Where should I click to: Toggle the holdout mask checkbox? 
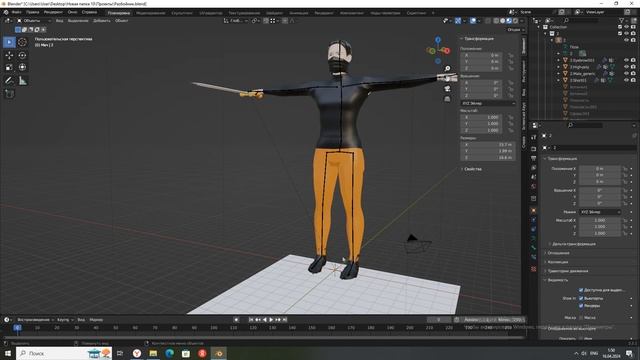tap(581, 318)
